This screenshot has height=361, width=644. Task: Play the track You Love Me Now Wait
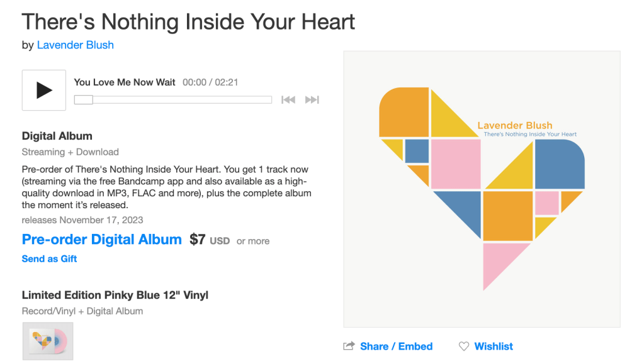[x=44, y=91]
